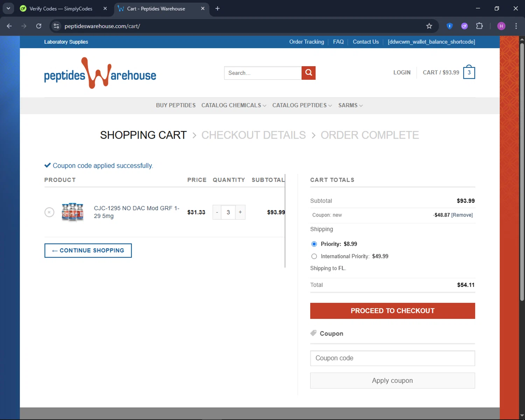Open the Buy Peptides menu item

(176, 105)
